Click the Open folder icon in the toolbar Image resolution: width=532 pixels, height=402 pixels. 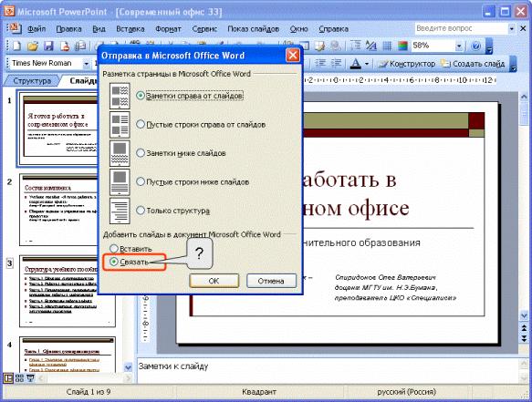click(33, 46)
